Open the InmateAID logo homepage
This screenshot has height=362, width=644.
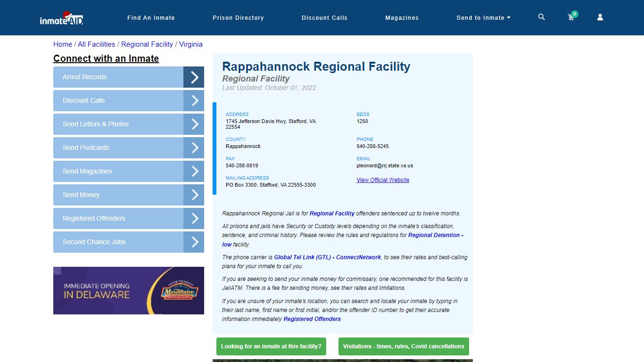point(61,18)
